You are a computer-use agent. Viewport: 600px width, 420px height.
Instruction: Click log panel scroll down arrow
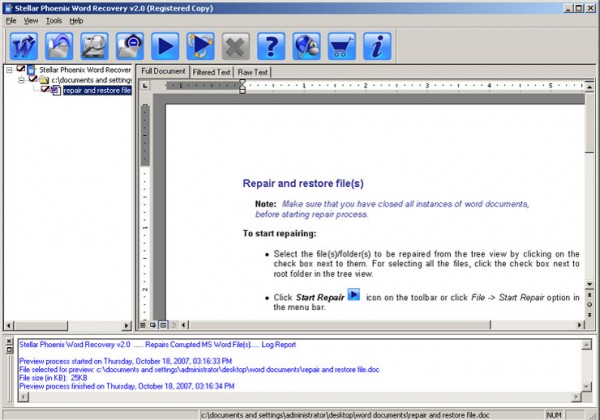(586, 387)
